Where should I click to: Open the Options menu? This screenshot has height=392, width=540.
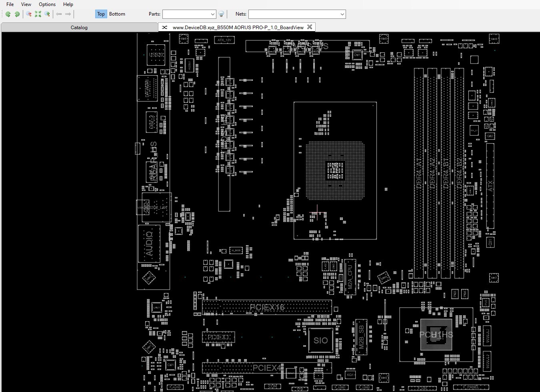[x=47, y=4]
